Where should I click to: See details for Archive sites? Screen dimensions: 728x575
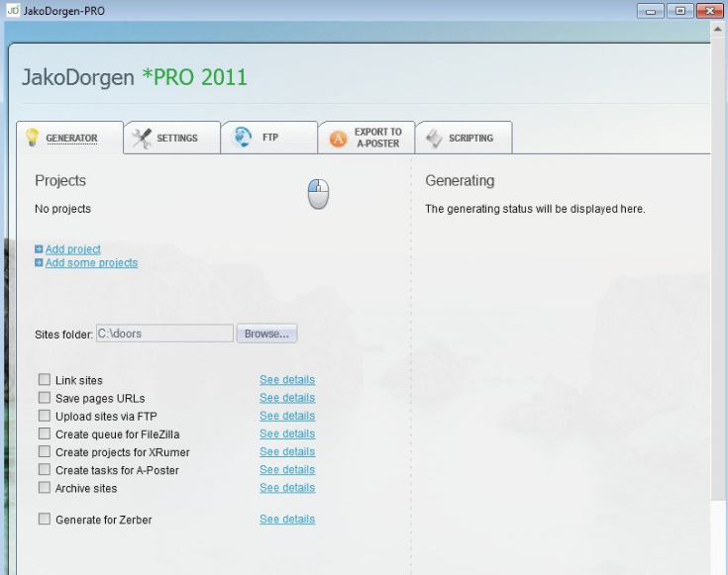[x=287, y=488]
